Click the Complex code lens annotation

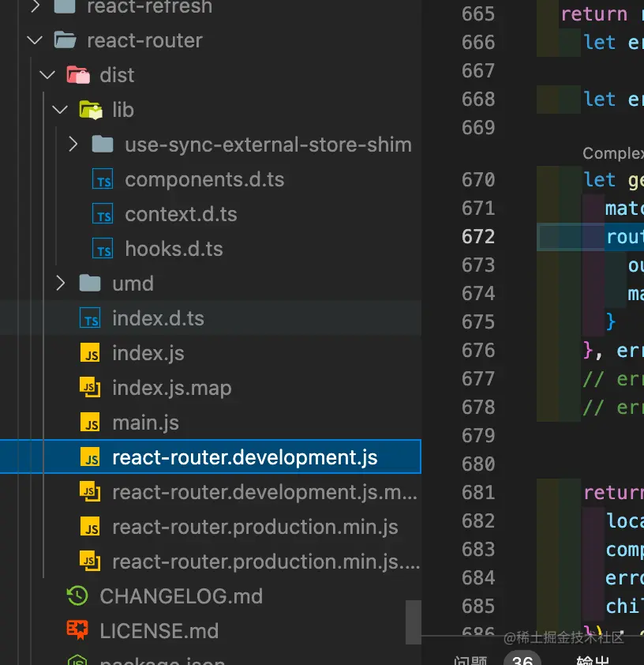point(613,153)
